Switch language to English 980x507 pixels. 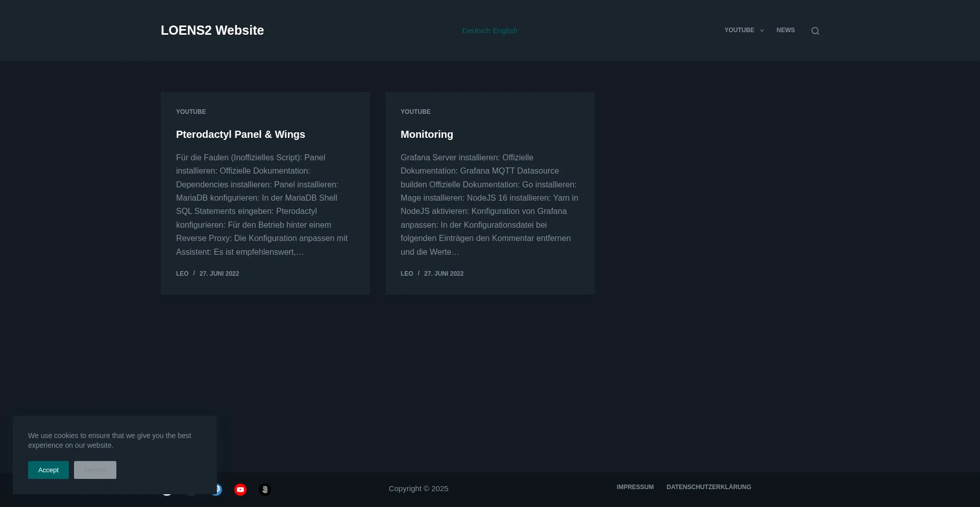505,31
